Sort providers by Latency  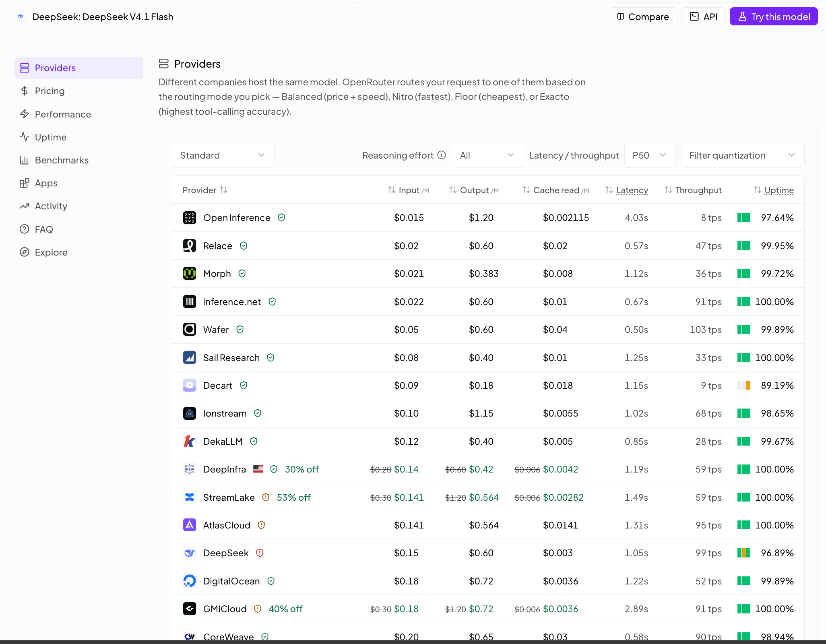point(627,190)
